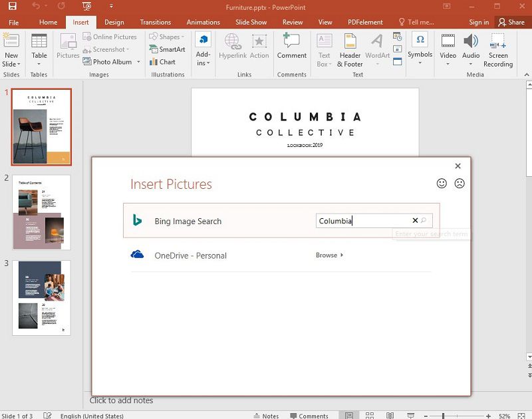Insert SmartArt graphic

[x=168, y=49]
